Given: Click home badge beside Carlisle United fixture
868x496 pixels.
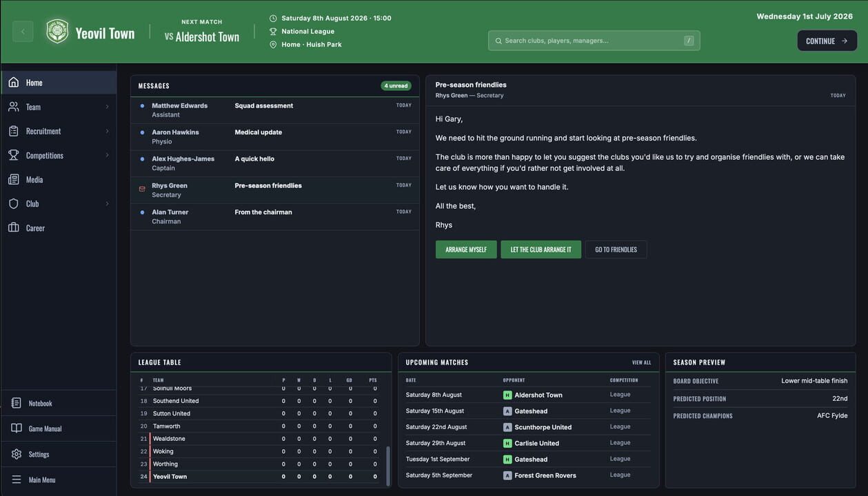Looking at the screenshot, I should tap(507, 443).
